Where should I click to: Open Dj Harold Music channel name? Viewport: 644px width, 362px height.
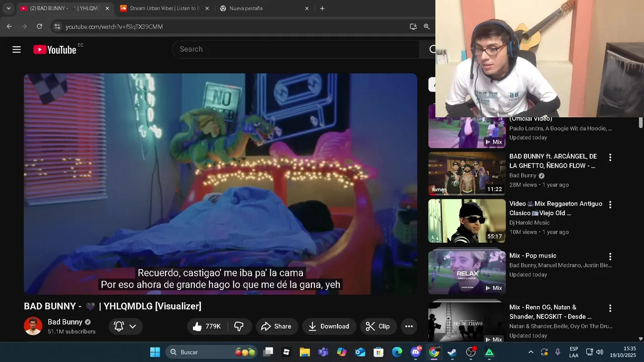529,222
